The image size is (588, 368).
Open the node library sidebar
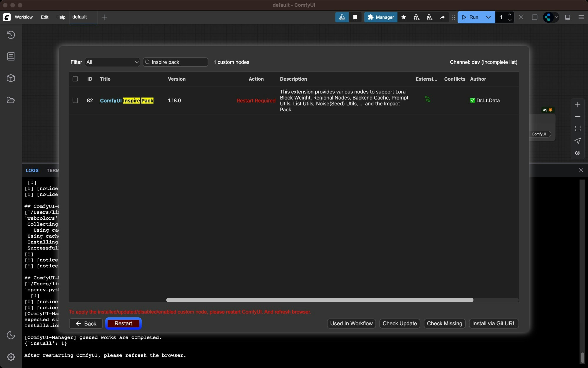coord(11,57)
